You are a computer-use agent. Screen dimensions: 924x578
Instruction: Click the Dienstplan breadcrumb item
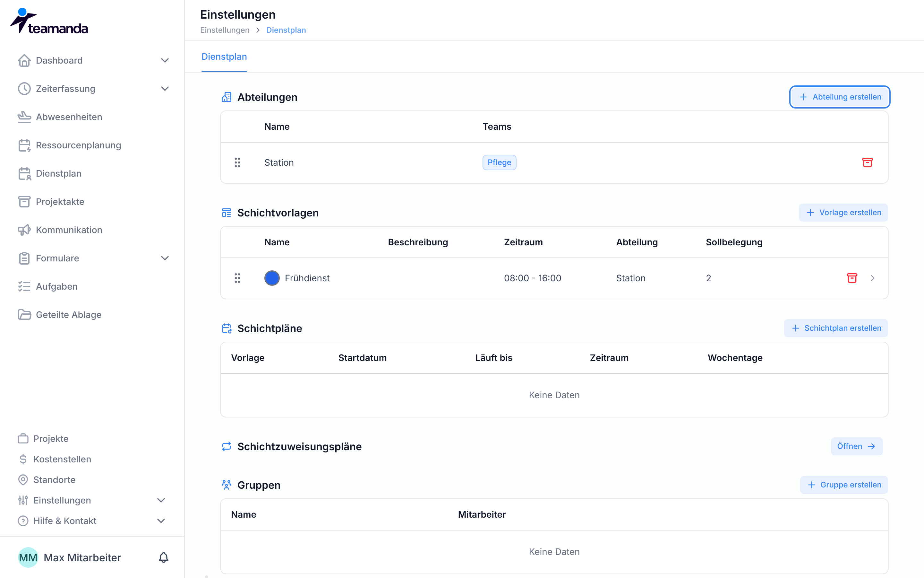coord(286,30)
